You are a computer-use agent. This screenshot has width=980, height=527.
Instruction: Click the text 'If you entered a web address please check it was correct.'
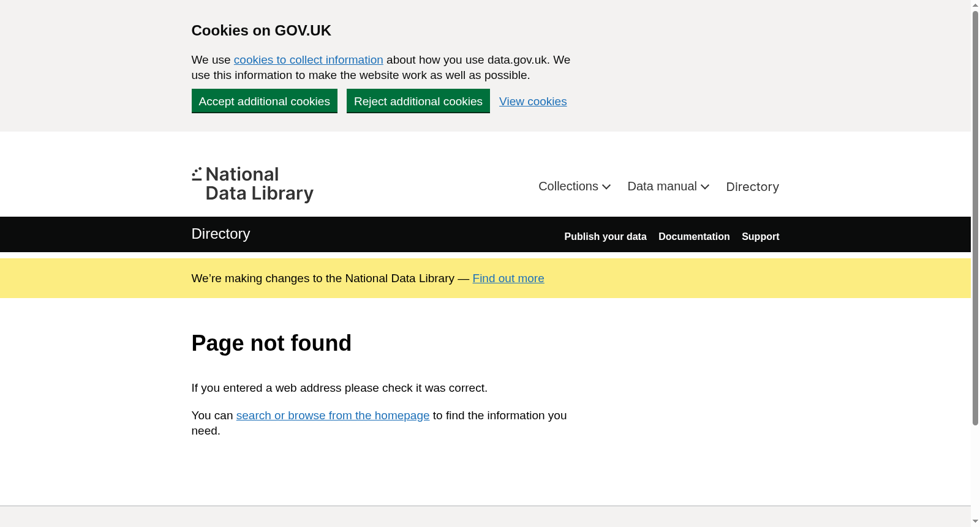(x=339, y=388)
